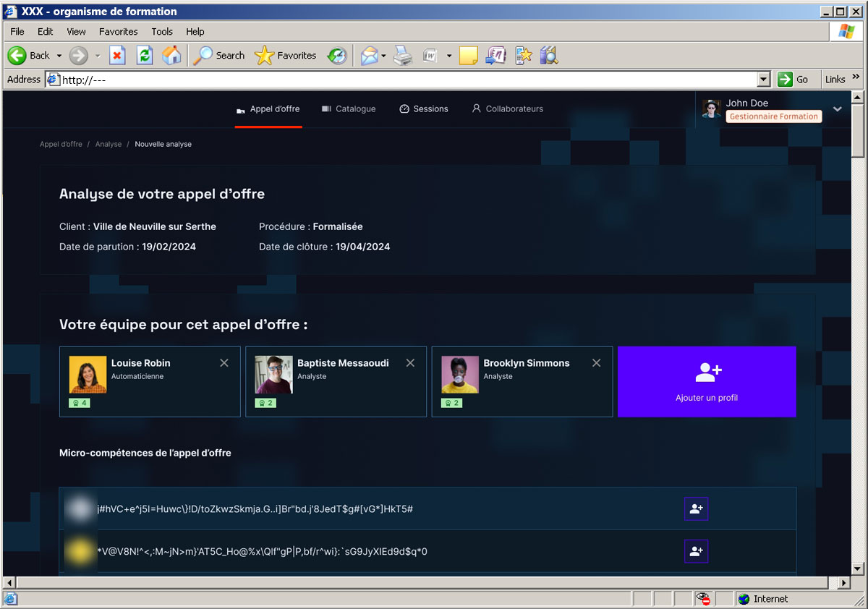Open the Back button history dropdown

[x=59, y=56]
